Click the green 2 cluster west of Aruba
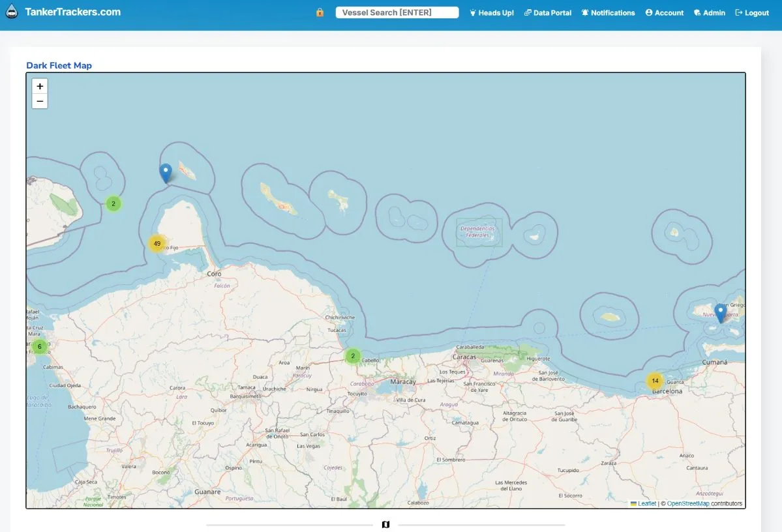 (113, 204)
